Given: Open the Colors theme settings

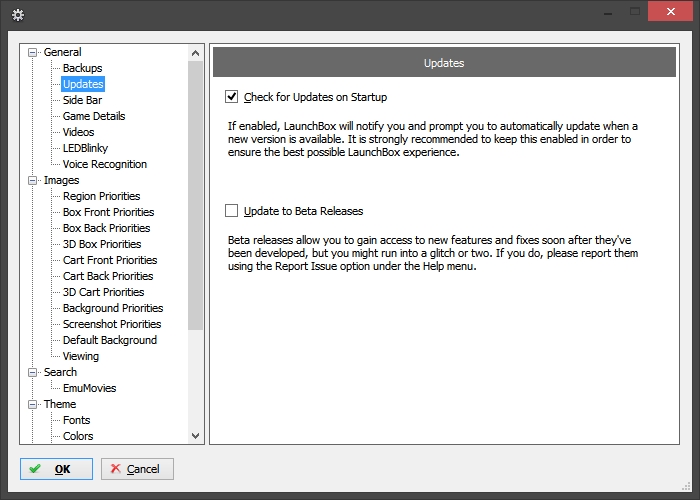Looking at the screenshot, I should (78, 436).
